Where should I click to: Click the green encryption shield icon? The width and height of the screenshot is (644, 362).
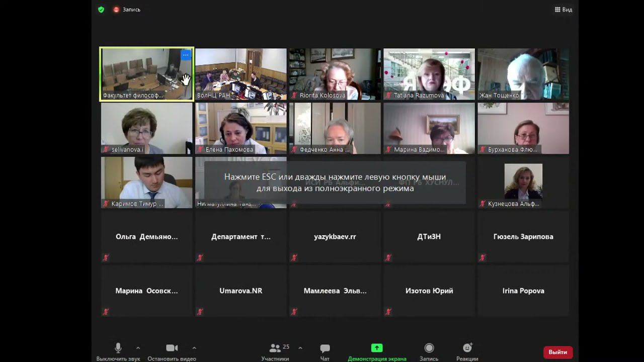click(101, 10)
